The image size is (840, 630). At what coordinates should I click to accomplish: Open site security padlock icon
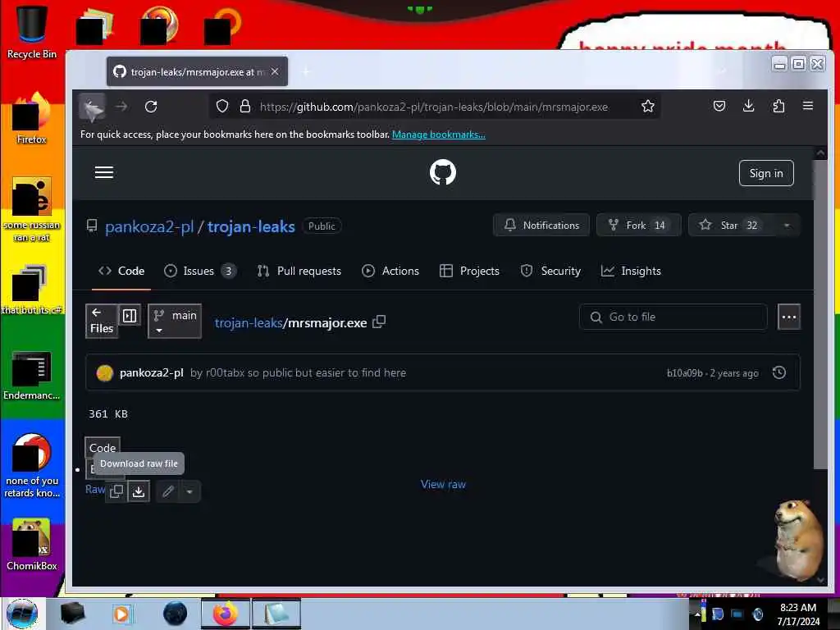point(244,106)
